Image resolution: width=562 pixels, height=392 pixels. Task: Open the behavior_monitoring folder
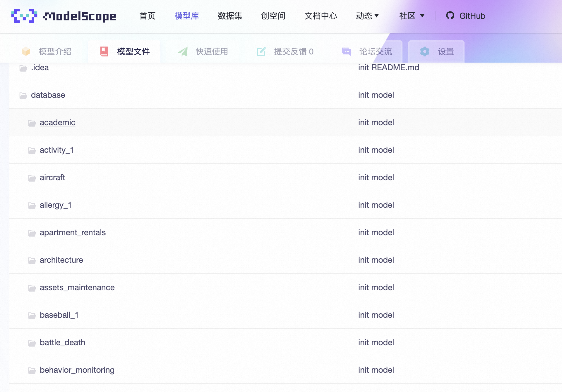(x=77, y=370)
